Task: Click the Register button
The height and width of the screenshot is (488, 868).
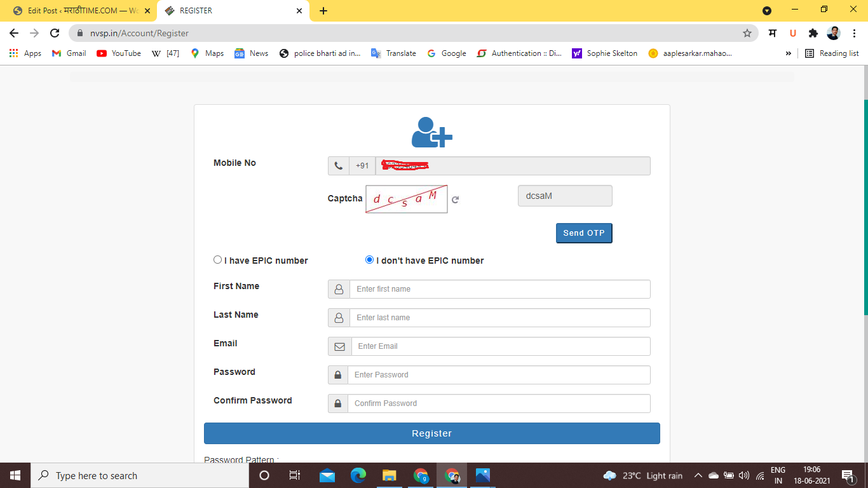Action: [431, 433]
